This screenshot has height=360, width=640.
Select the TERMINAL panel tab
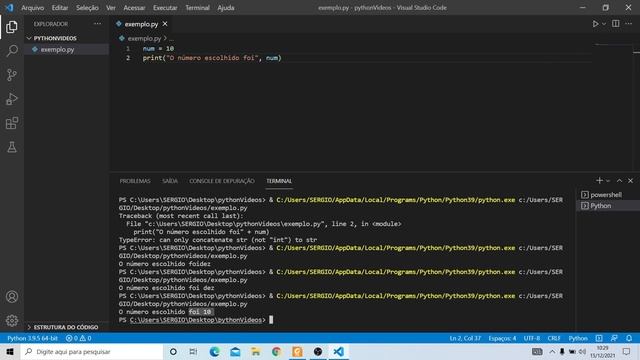tap(279, 181)
